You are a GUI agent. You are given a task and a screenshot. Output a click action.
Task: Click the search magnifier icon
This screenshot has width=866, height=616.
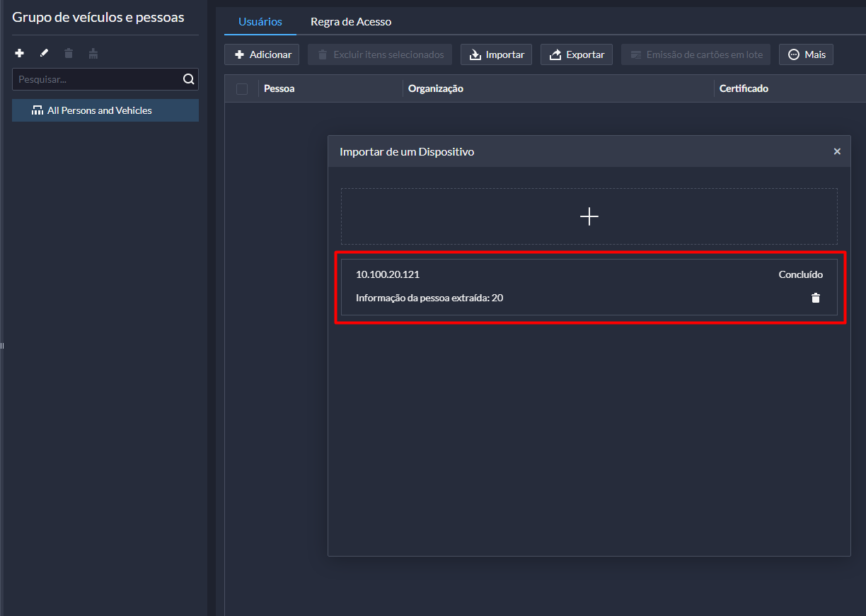188,79
